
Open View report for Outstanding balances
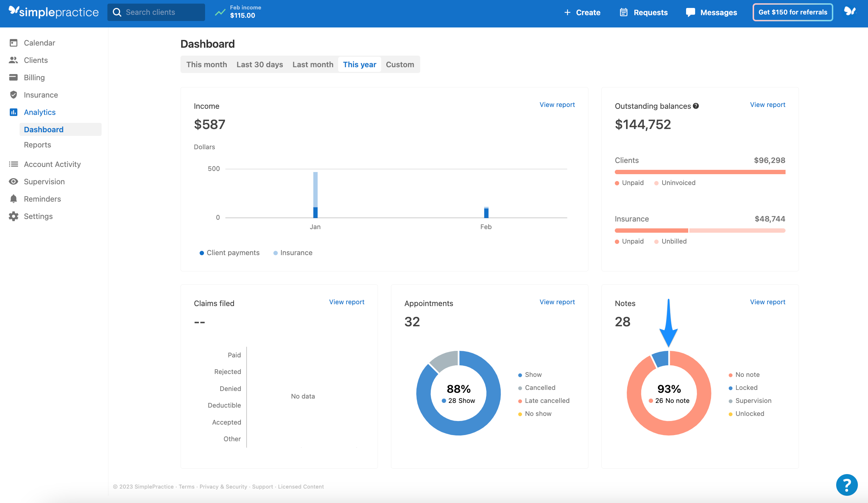point(767,104)
